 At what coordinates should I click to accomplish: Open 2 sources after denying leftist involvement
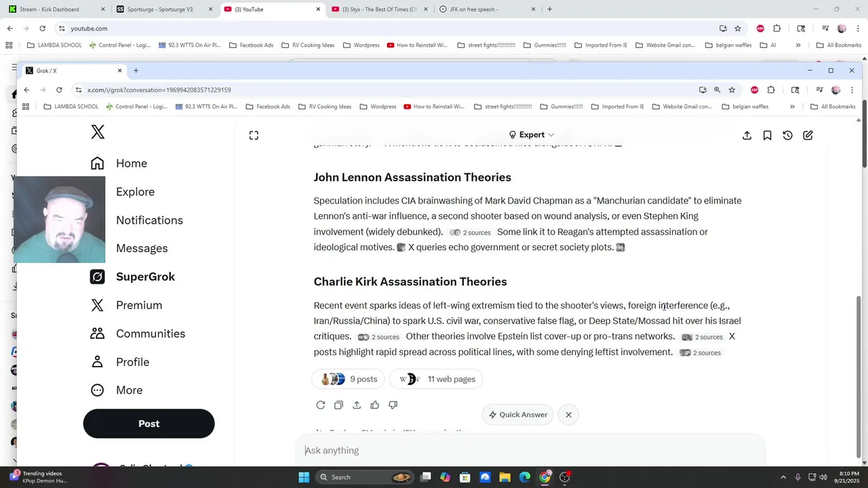point(700,352)
